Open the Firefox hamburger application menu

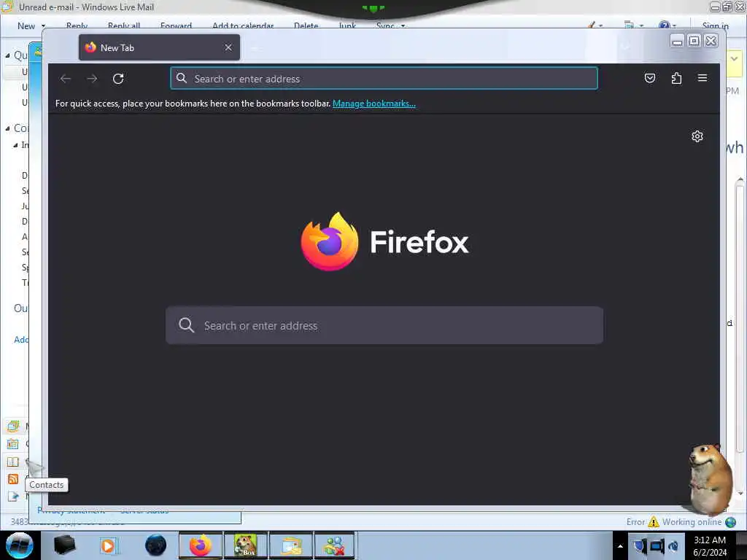tap(703, 77)
